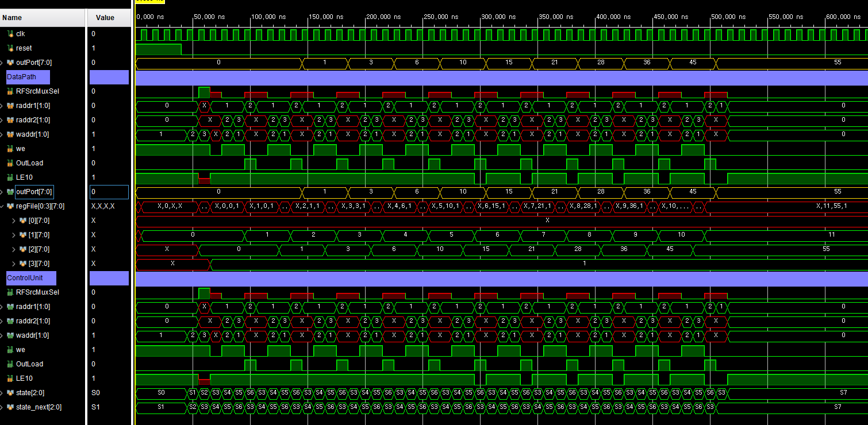Select waddr[1:0] name under ControlUnit
This screenshot has height=425, width=868.
[x=32, y=335]
